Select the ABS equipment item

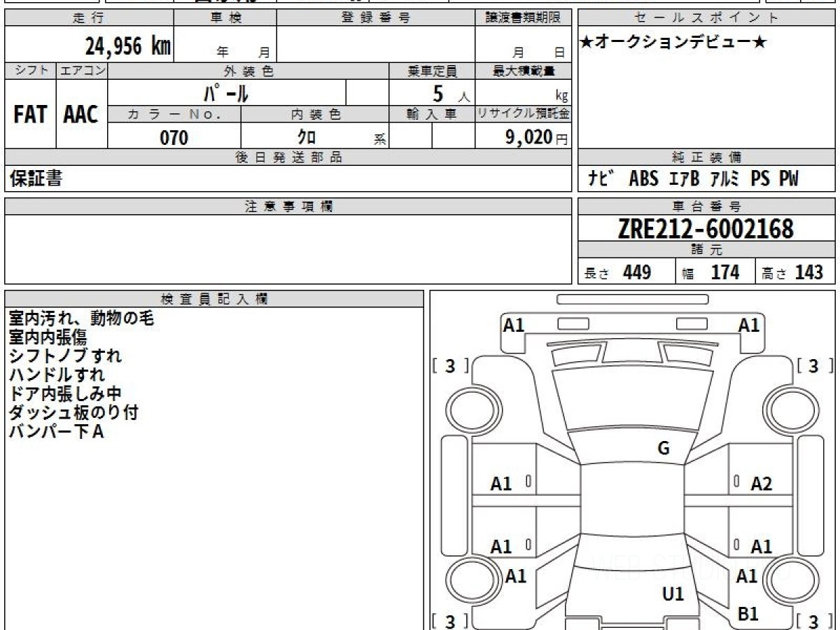click(x=643, y=178)
